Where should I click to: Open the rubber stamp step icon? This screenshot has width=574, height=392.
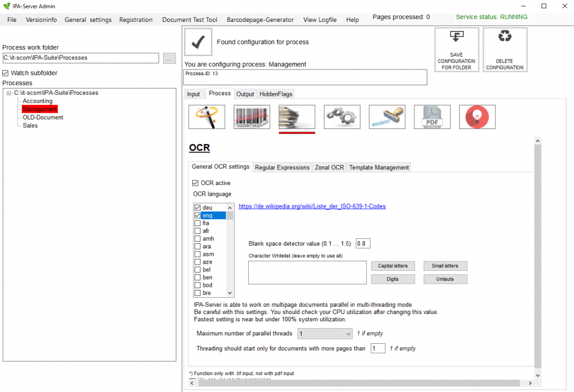pos(387,117)
